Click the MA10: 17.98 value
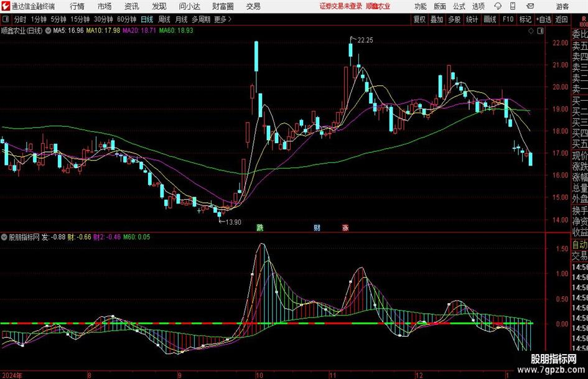The height and width of the screenshot is (379, 588). point(103,30)
